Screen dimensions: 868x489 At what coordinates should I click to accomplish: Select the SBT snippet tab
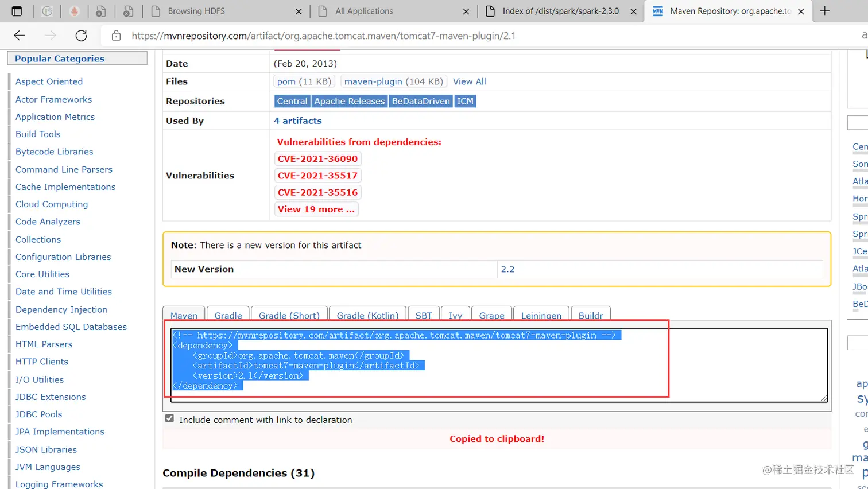click(x=424, y=313)
